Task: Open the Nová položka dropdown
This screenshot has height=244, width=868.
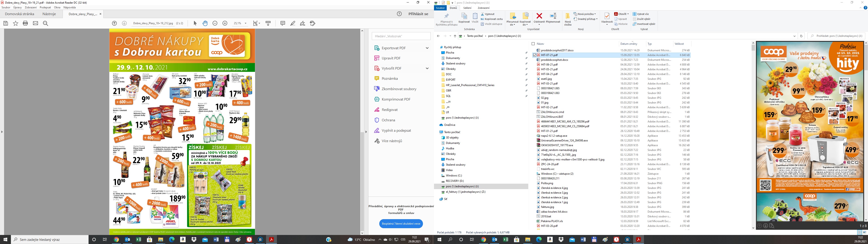Action: pos(585,14)
